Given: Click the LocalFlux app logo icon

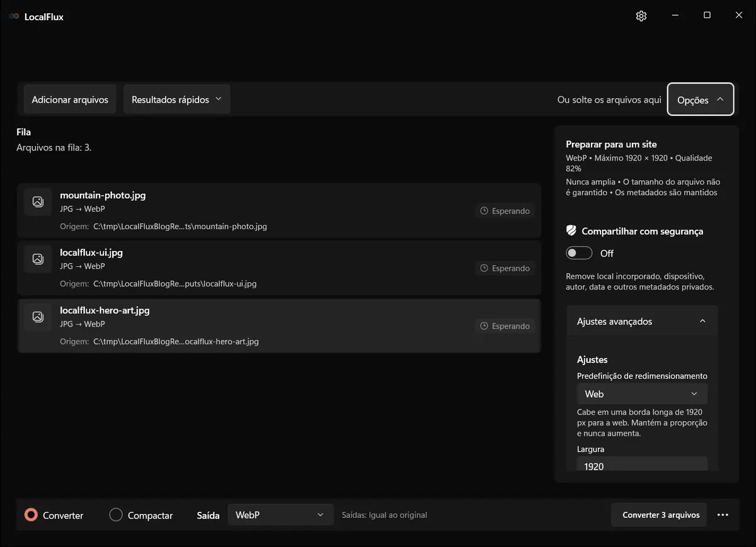Looking at the screenshot, I should pos(14,16).
